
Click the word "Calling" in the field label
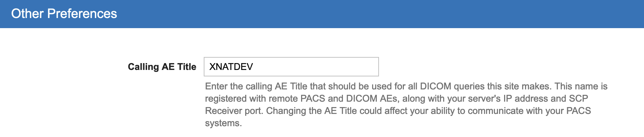pos(144,67)
